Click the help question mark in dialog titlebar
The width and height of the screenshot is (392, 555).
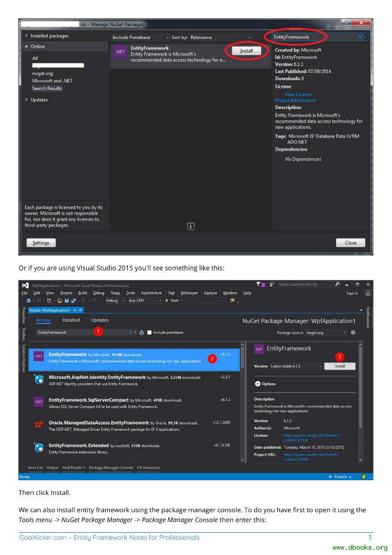pyautogui.click(x=347, y=22)
